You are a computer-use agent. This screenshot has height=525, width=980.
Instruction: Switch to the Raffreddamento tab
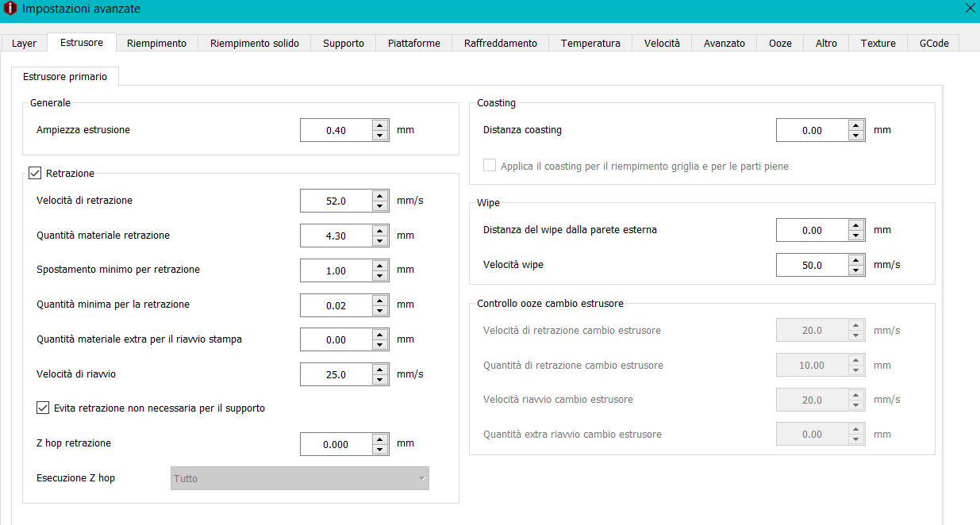[500, 43]
